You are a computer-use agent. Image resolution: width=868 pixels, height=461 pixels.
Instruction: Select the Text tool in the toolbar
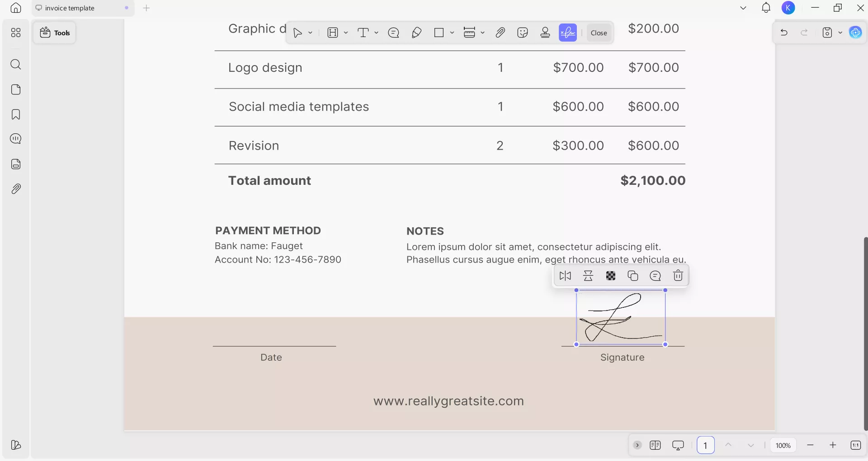(364, 33)
